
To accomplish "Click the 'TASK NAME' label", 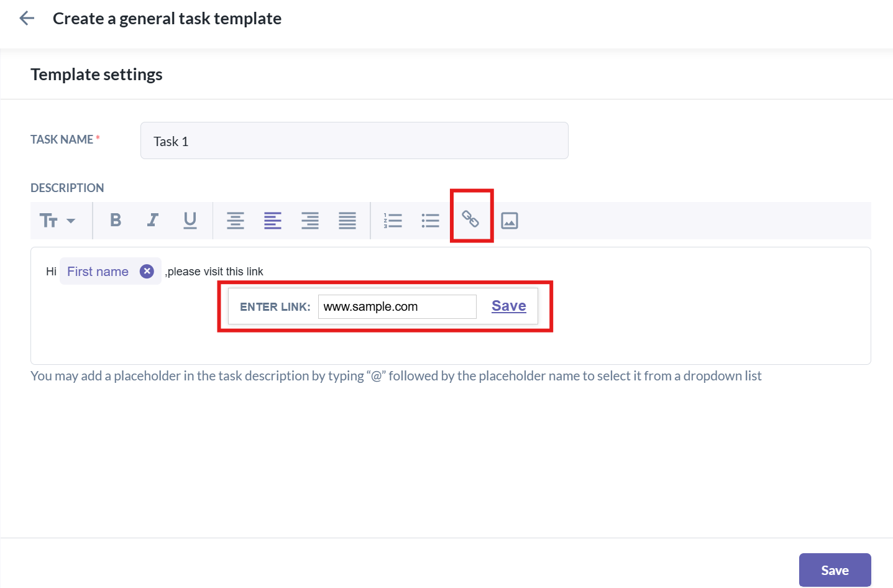I will [62, 139].
